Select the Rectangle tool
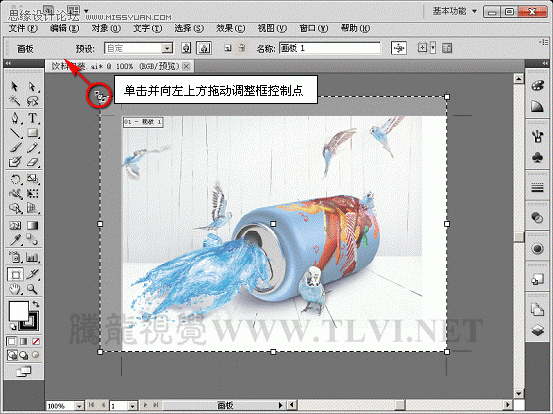This screenshot has width=553, height=414. (x=32, y=133)
